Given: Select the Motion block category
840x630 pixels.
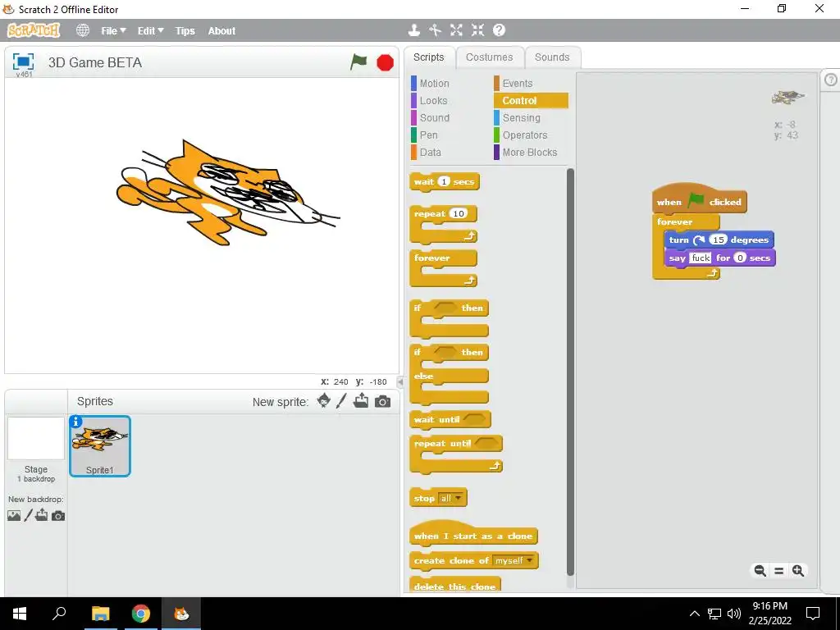Looking at the screenshot, I should point(434,83).
